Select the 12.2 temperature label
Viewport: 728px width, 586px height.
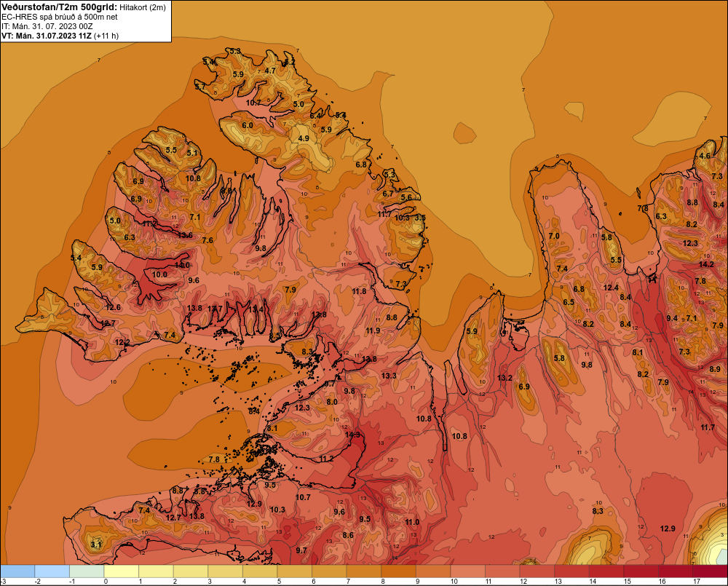click(122, 342)
